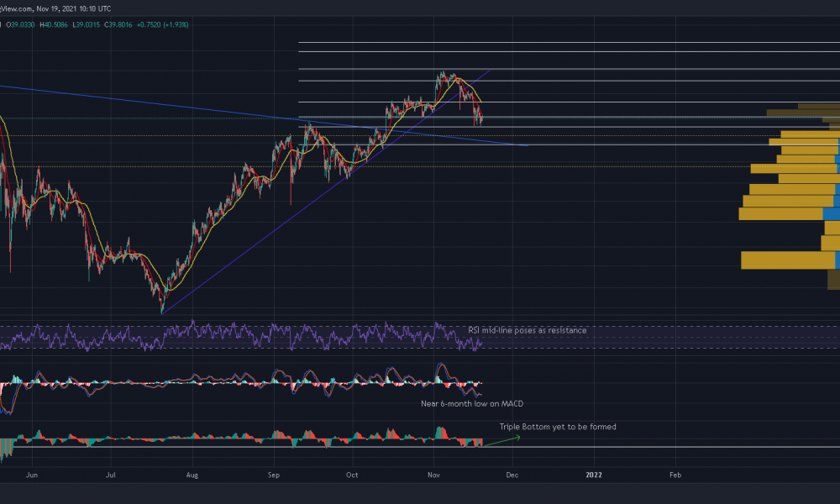The width and height of the screenshot is (840, 504).
Task: Click the Aug label on time axis
Action: pyautogui.click(x=192, y=475)
